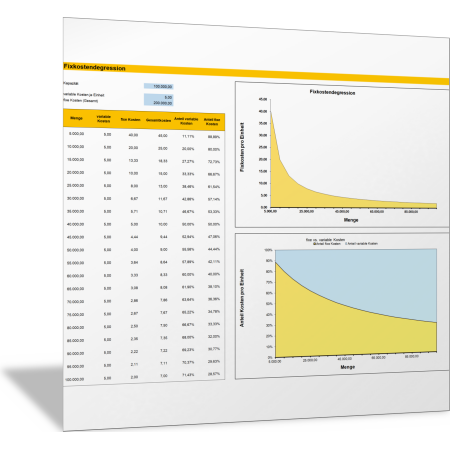Select the 'Anteil fixe Kosten' column header
The height and width of the screenshot is (450, 450).
[212, 122]
